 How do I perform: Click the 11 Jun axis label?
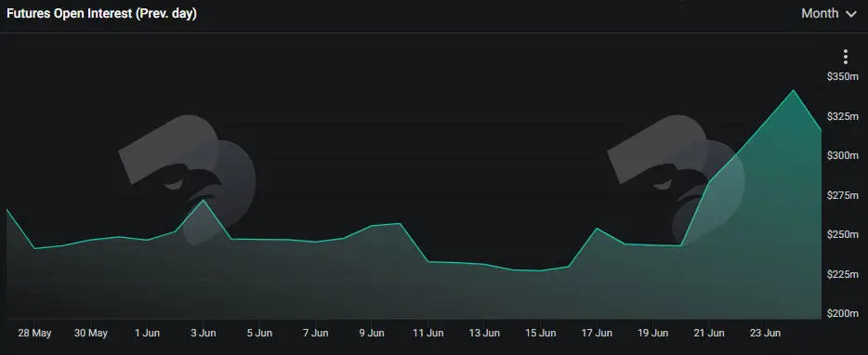point(427,333)
